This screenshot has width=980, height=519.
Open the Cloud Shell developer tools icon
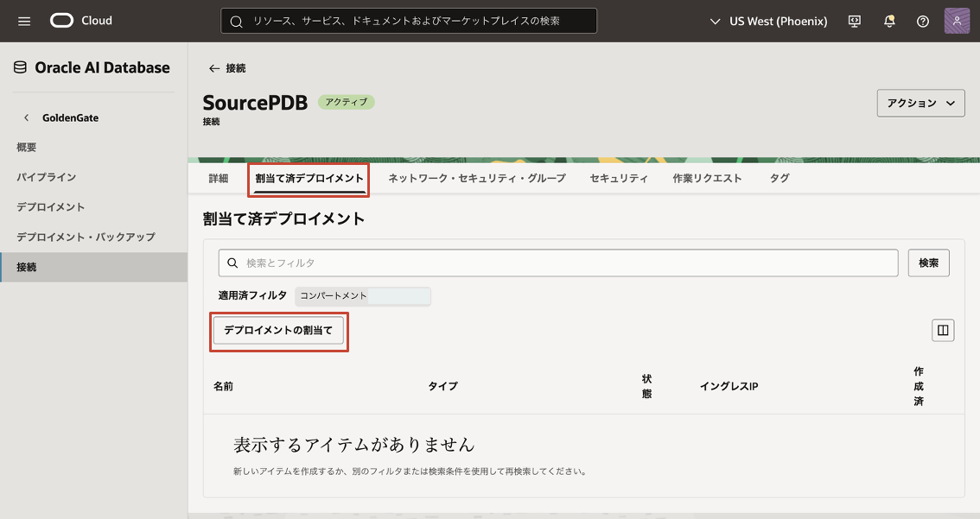pyautogui.click(x=855, y=21)
